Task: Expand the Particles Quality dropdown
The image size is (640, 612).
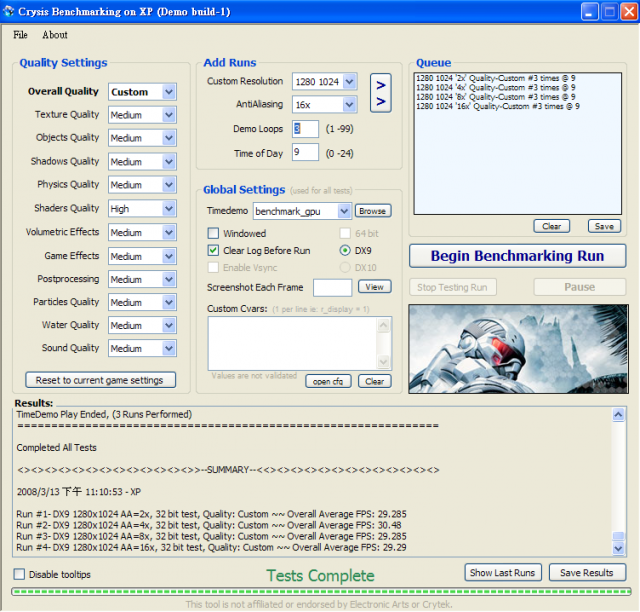Action: click(x=169, y=303)
